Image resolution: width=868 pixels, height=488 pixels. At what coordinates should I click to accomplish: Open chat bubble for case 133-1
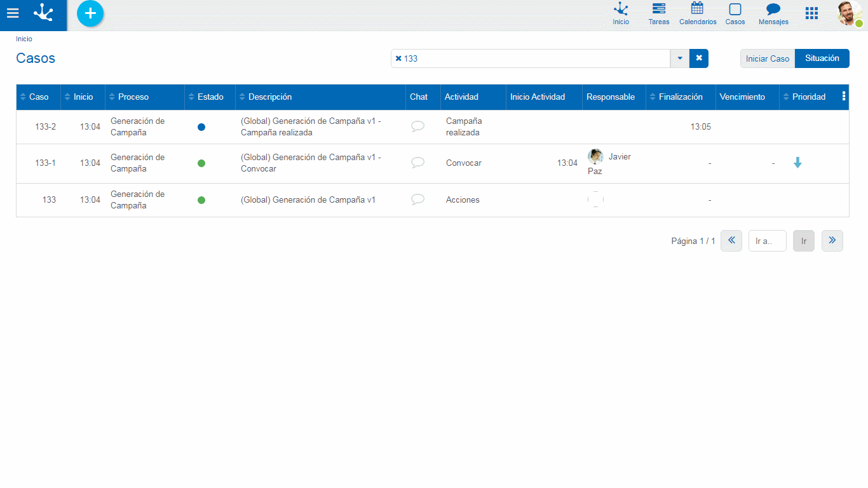tap(417, 163)
